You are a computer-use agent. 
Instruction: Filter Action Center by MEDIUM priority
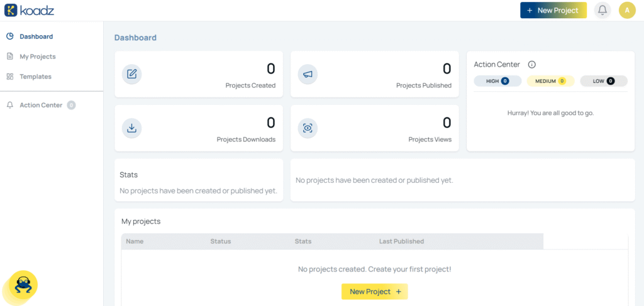[x=550, y=81]
